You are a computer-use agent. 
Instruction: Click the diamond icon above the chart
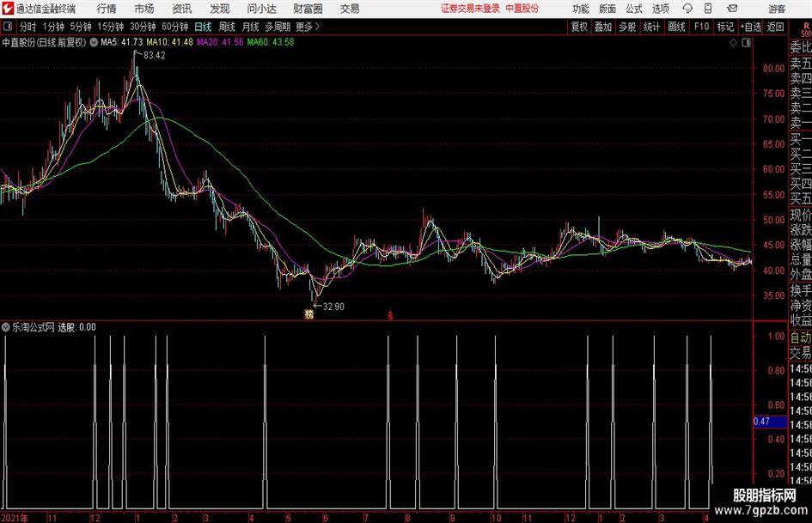click(x=733, y=42)
